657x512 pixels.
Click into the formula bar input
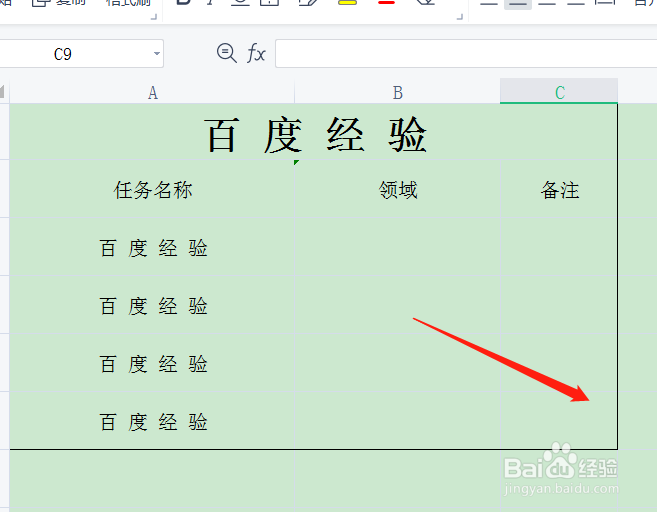click(466, 54)
